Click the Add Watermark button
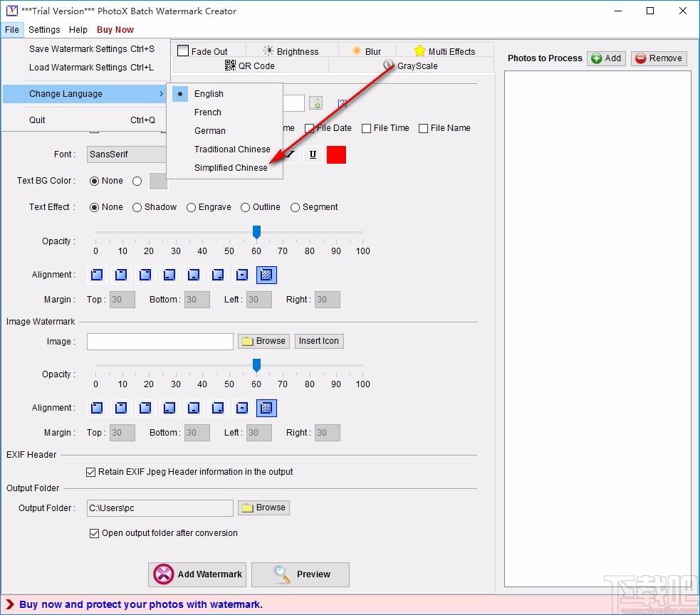Screen dimensions: 700x615 point(197,575)
